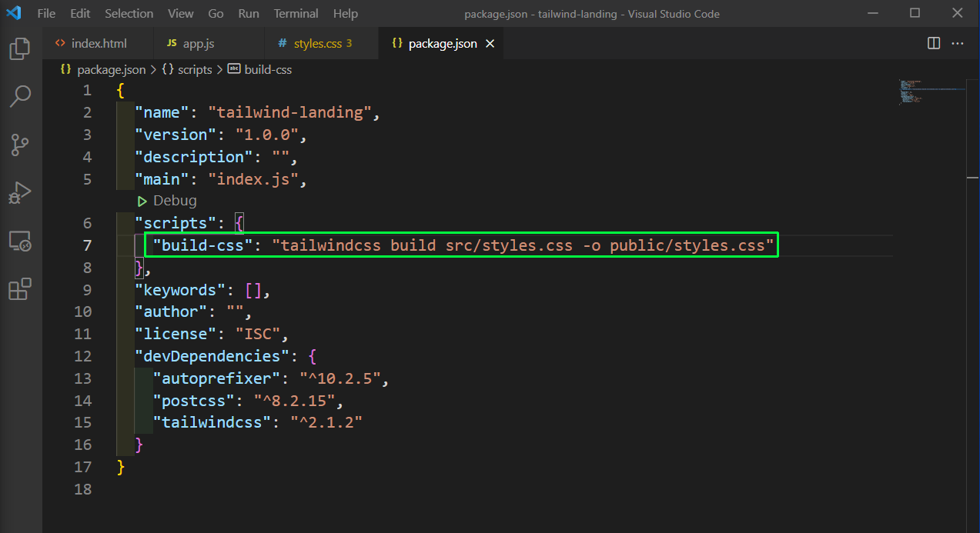Open the Run and Debug view

point(20,192)
